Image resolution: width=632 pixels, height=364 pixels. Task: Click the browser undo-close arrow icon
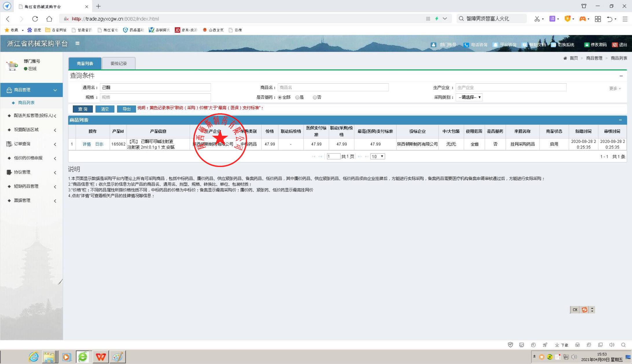(x=610, y=19)
